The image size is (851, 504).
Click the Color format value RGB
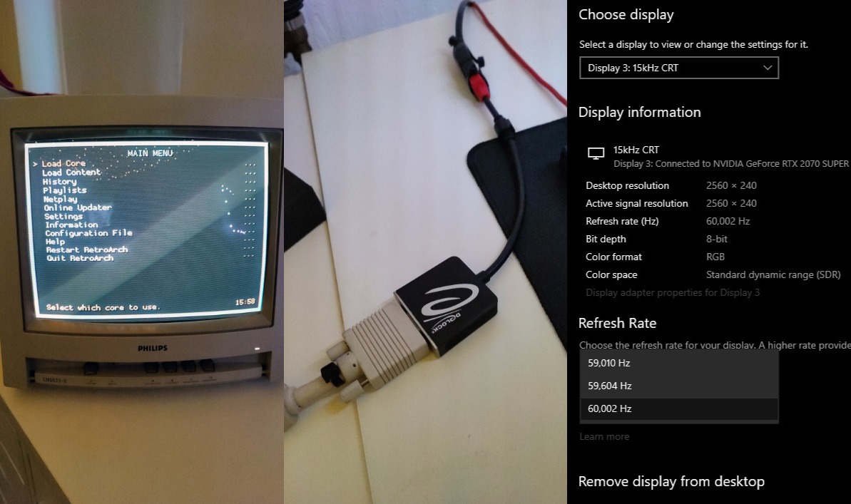coord(715,257)
